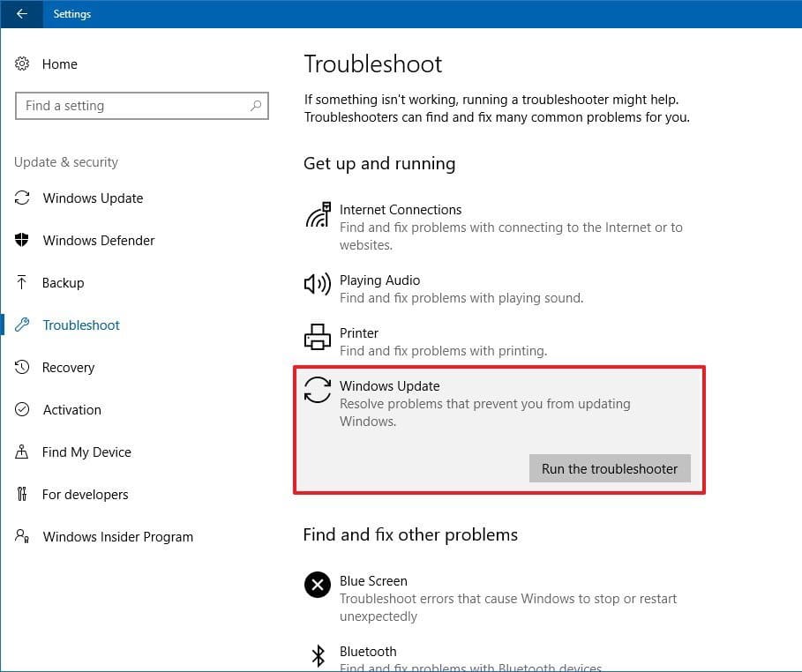Open the Recovery section
This screenshot has width=802, height=672.
point(68,367)
